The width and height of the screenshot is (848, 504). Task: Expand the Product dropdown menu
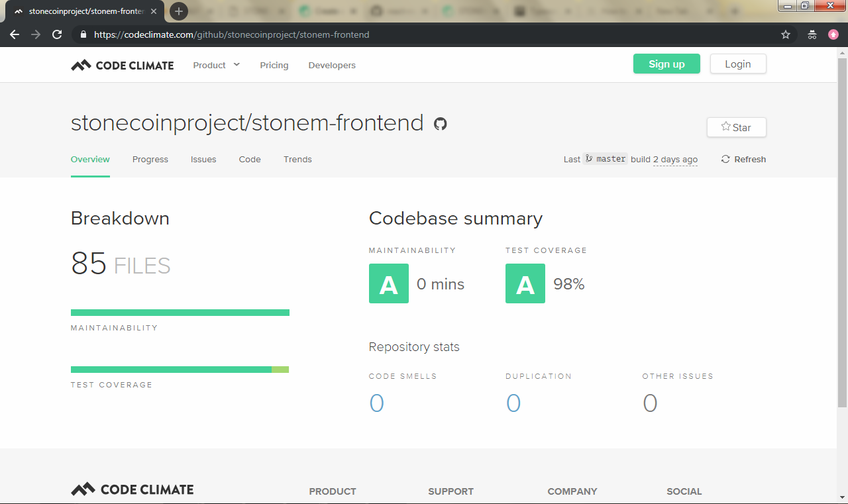coord(217,65)
